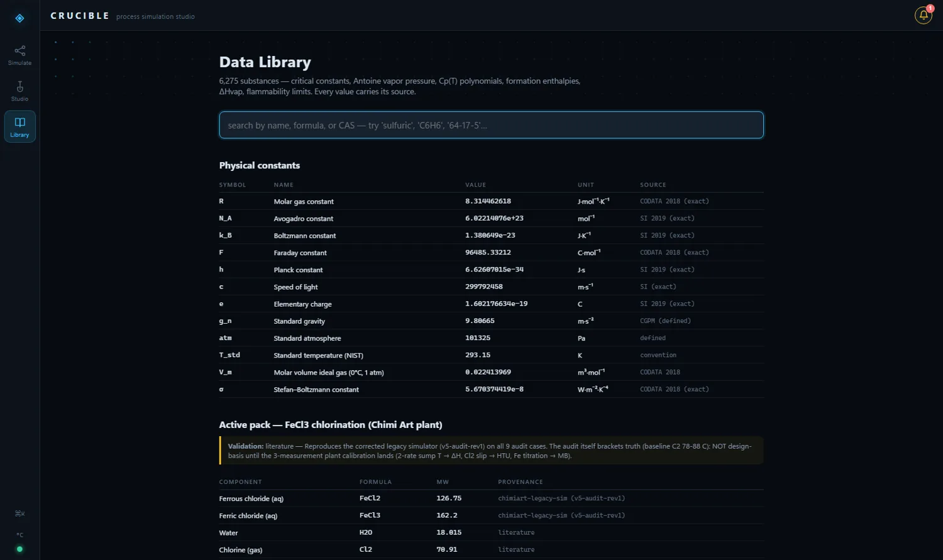Open notifications bell icon

923,15
